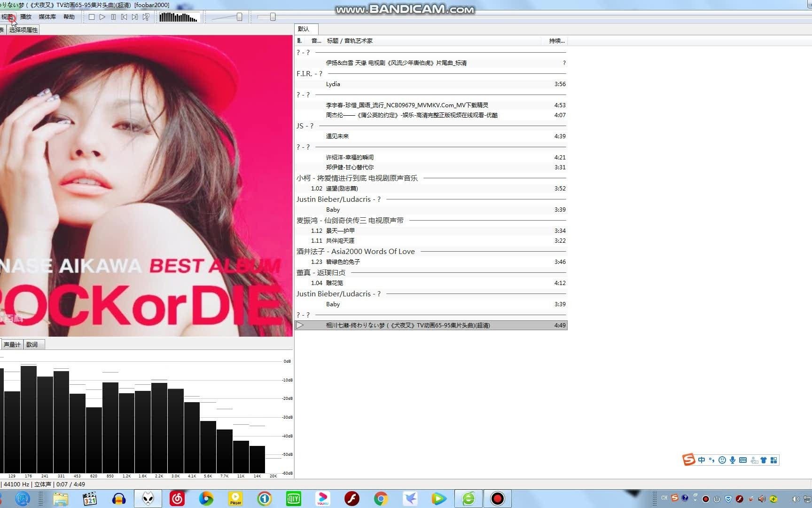812x508 pixels.
Task: Open NetEase Cloud Music taskbar icon
Action: 177,499
